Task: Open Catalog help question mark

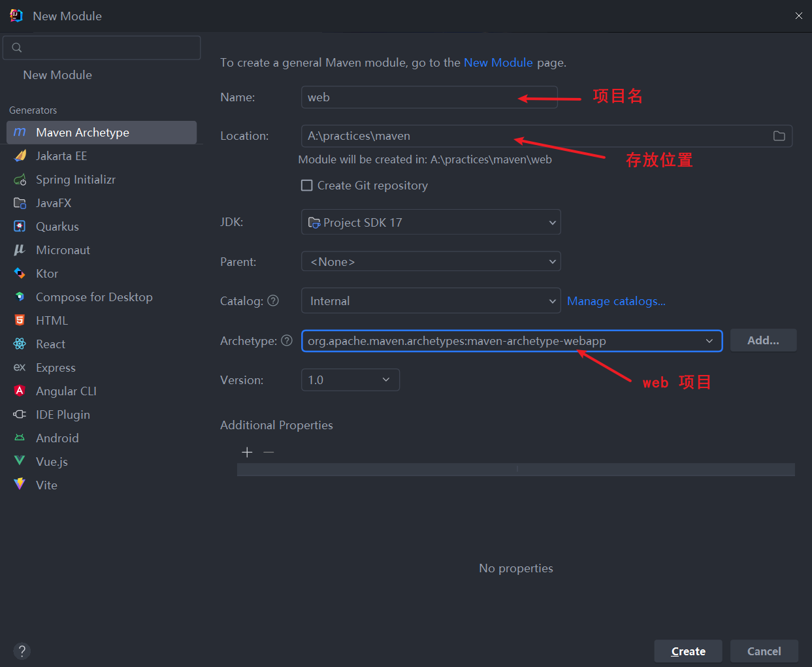Action: coord(273,301)
